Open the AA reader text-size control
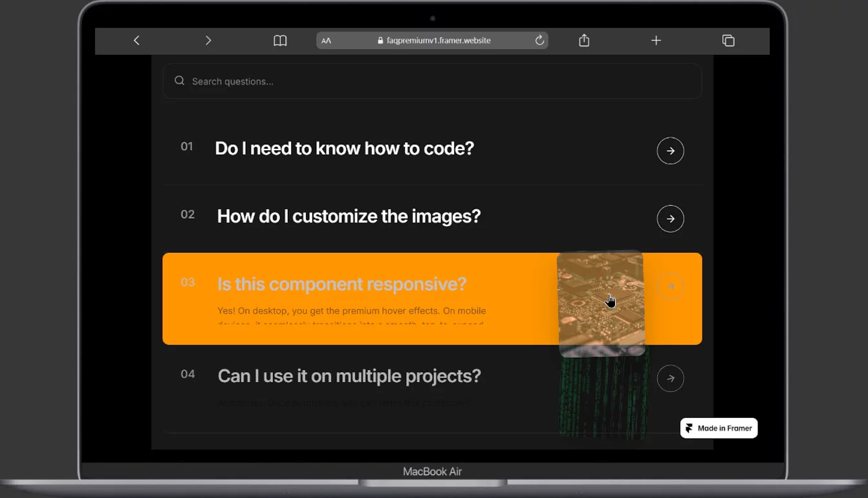Screen dimensions: 868x498 (327, 40)
